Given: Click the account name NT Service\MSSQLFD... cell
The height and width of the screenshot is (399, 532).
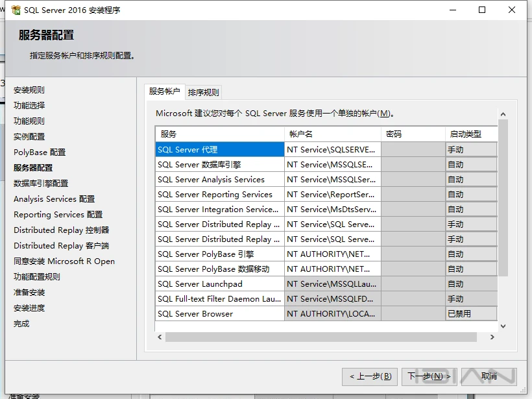Looking at the screenshot, I should click(332, 299).
